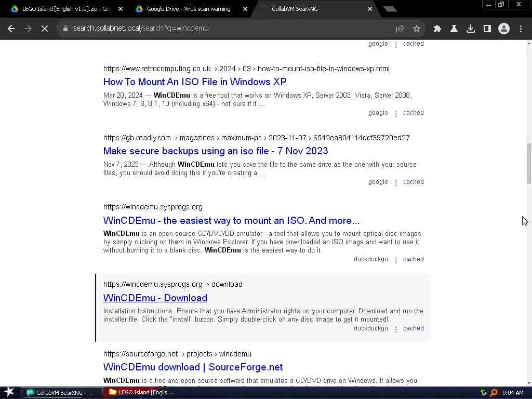The width and height of the screenshot is (532, 399).
Task: Expand options dots for topmost result
Action: tap(395, 45)
